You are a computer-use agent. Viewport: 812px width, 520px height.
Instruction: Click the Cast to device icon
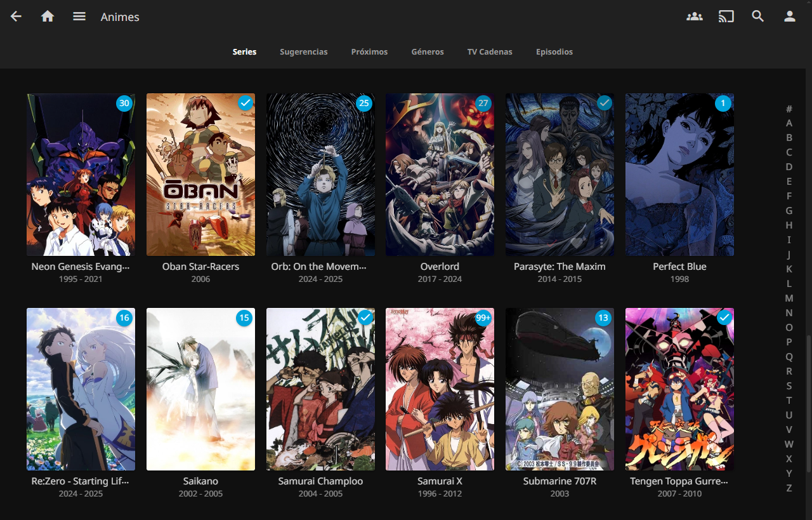tap(726, 17)
